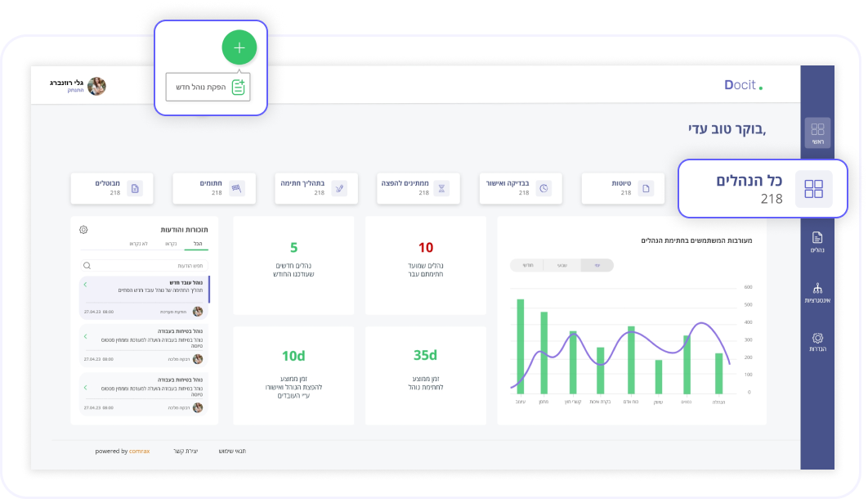
Task: Open the הגדרות settings sidebar icon
Action: click(x=817, y=341)
